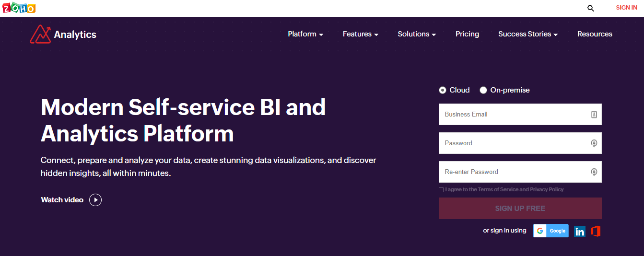This screenshot has width=644, height=256.
Task: Click contact icon in Business Email field
Action: pyautogui.click(x=594, y=115)
